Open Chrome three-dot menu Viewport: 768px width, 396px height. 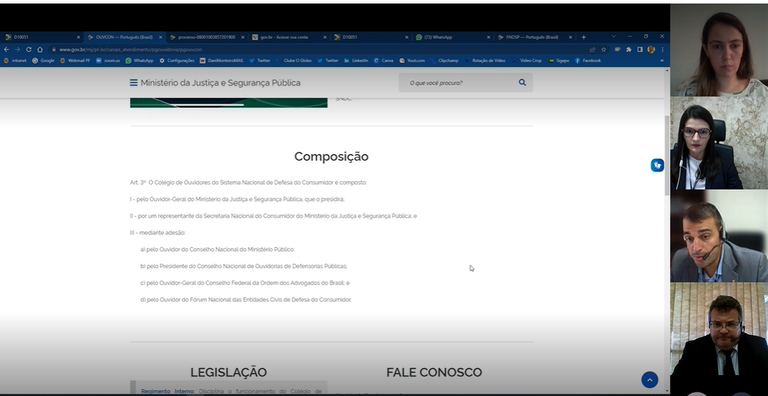point(663,50)
